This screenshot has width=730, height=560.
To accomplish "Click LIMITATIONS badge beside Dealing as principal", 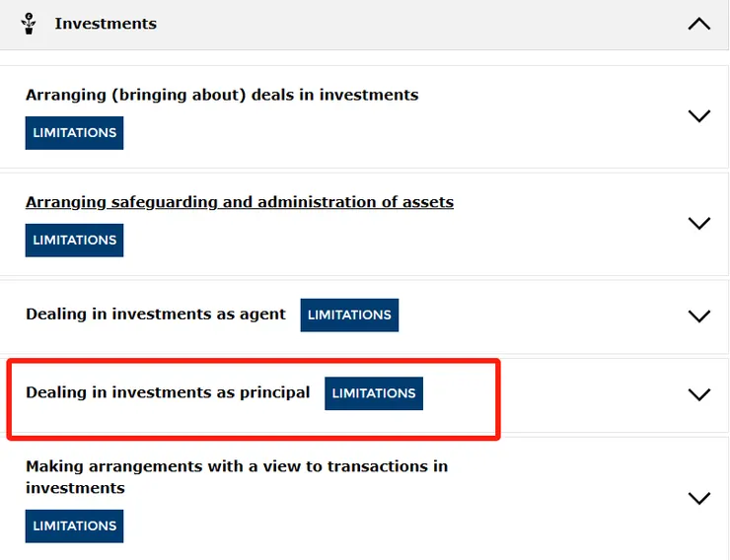I will click(x=373, y=393).
